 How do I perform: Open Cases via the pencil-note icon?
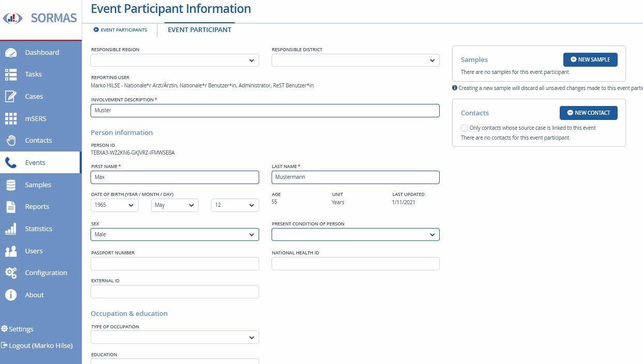tap(11, 96)
